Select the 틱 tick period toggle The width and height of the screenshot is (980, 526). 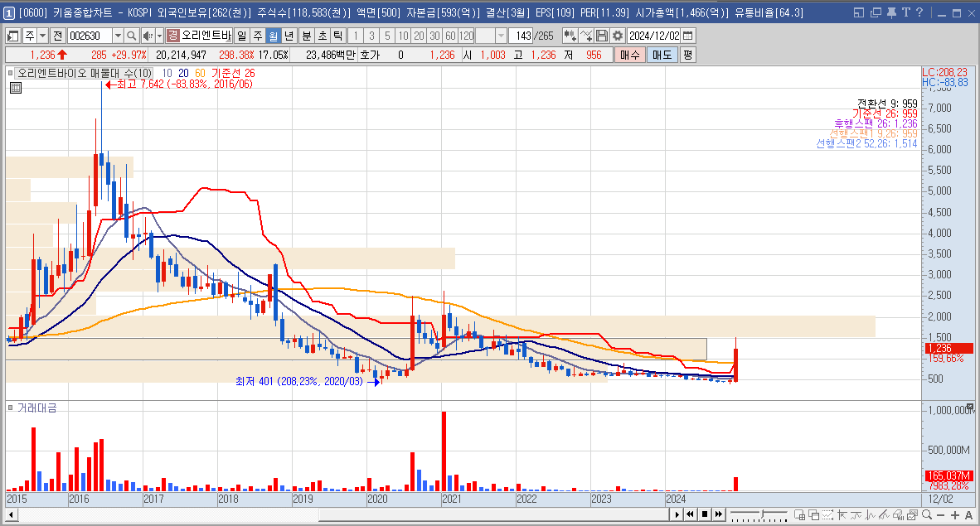pos(338,36)
